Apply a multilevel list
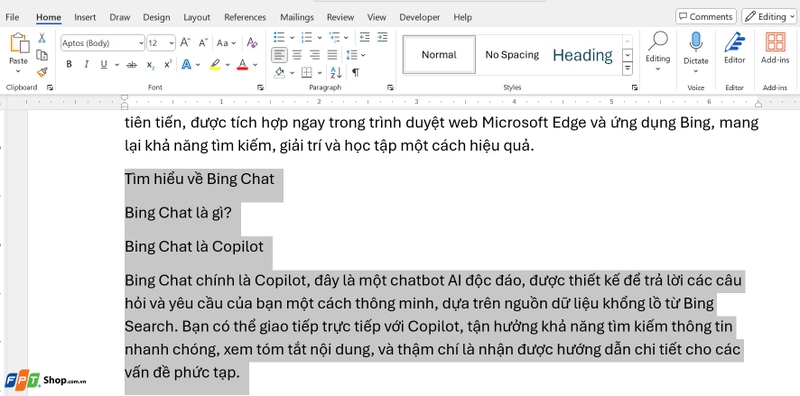This screenshot has width=800, height=396. 334,37
